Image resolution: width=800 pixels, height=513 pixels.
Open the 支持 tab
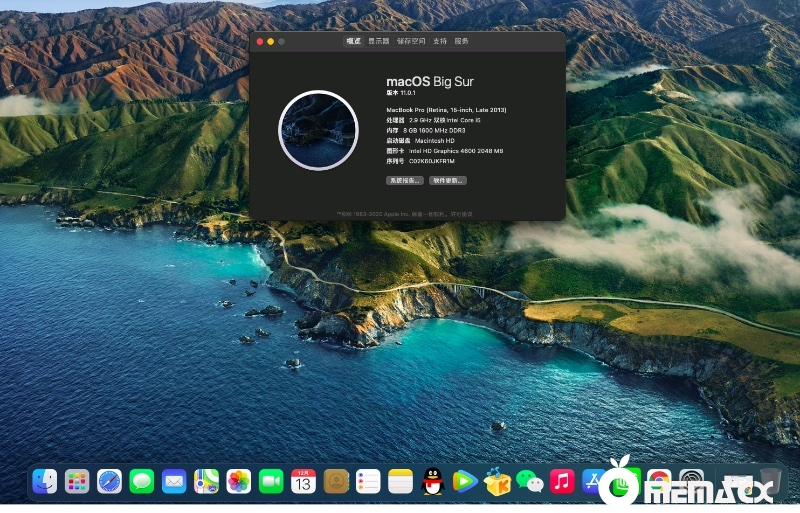click(440, 42)
